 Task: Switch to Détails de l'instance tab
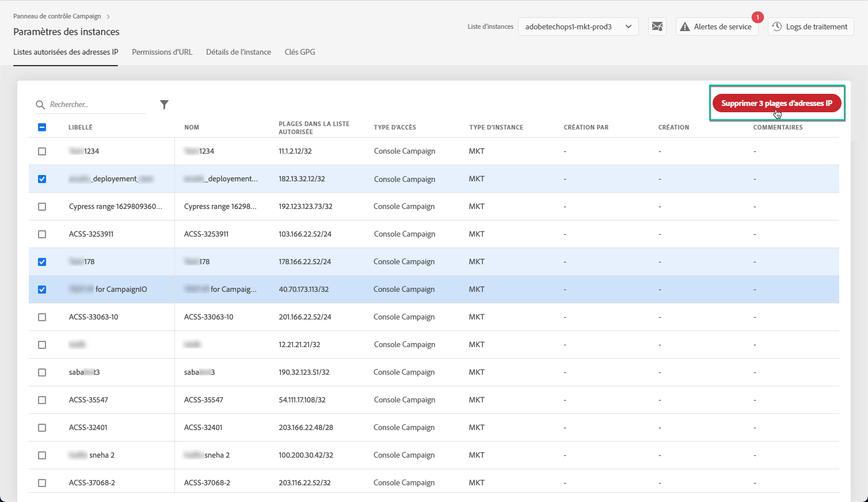(238, 52)
